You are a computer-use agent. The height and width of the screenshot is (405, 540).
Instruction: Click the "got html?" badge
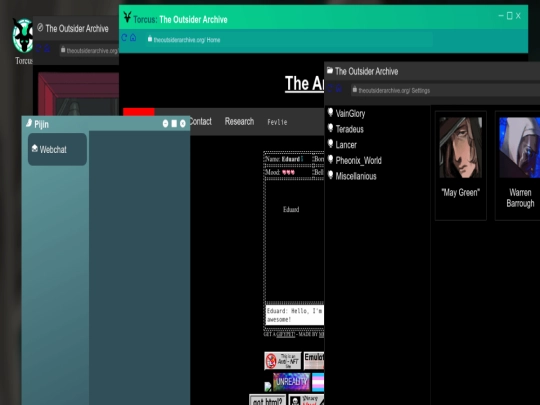[268, 400]
